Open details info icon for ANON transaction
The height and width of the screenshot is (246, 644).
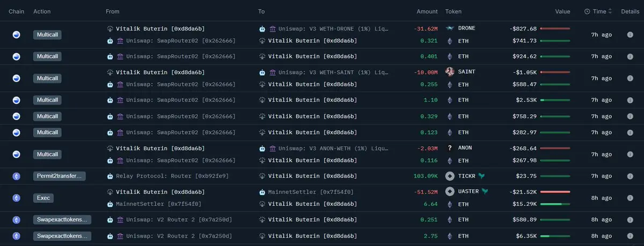click(x=630, y=154)
